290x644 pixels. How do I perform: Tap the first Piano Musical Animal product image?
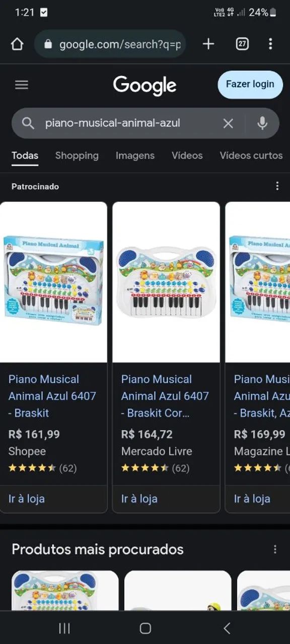coord(53,279)
